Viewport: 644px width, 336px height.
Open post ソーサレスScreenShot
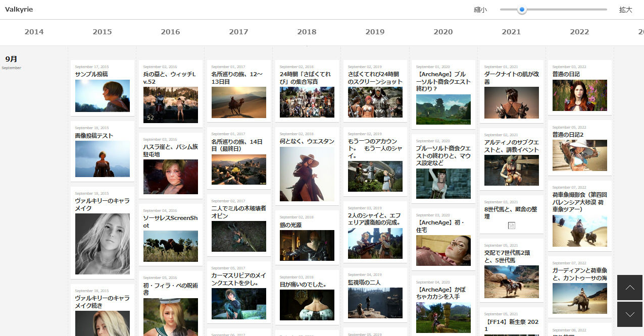(171, 222)
